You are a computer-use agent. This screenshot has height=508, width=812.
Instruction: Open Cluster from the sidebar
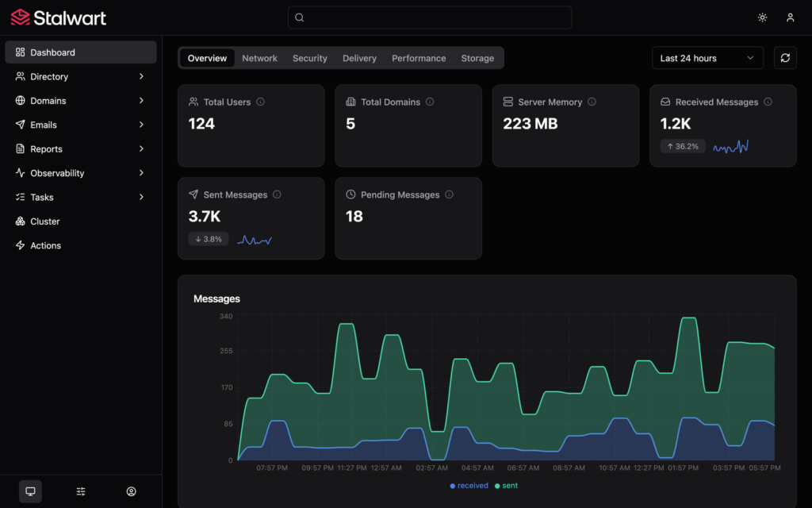pyautogui.click(x=81, y=221)
